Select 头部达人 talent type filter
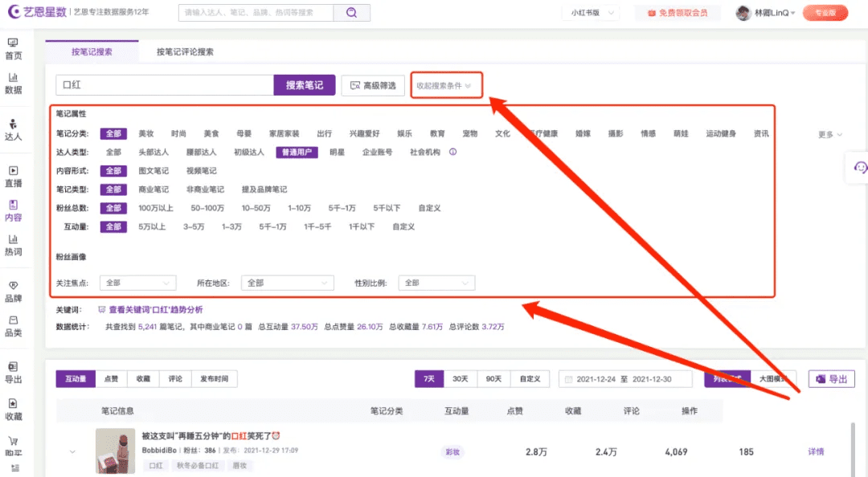 [154, 153]
